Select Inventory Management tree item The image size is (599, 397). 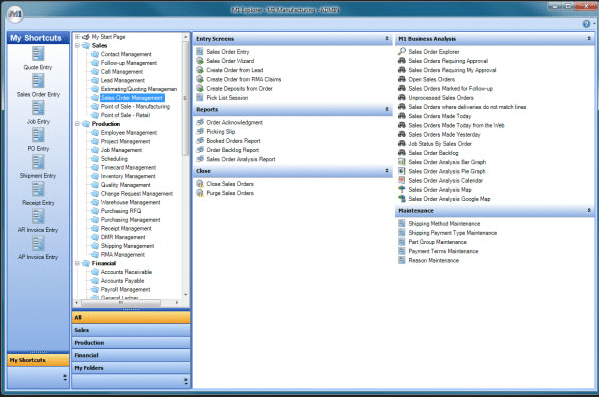click(128, 176)
